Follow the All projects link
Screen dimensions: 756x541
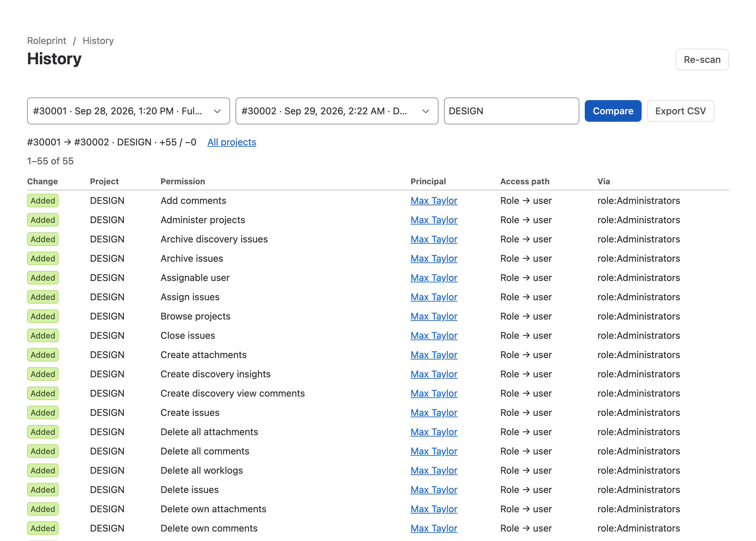pos(231,142)
